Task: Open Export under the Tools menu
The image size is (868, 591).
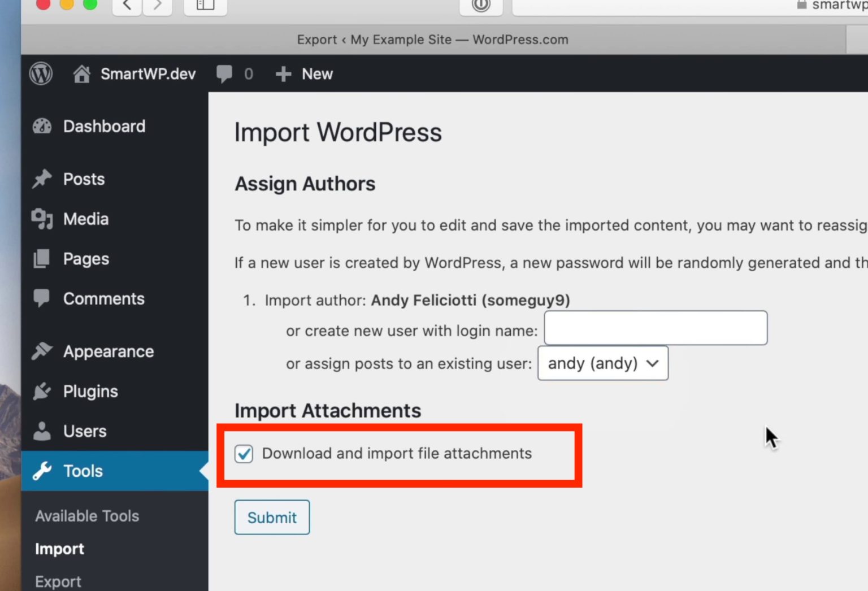Action: (x=57, y=581)
